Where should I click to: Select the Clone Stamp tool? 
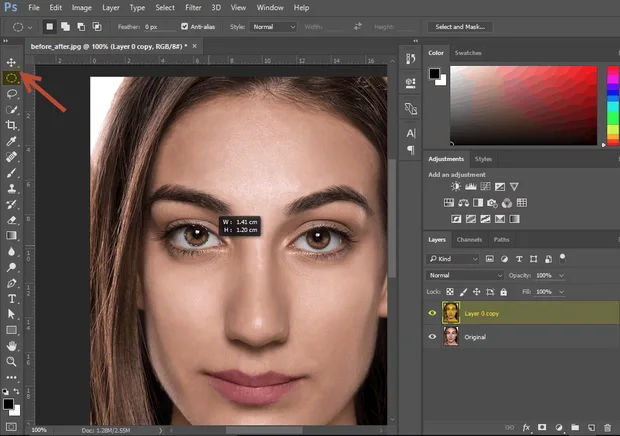tap(11, 189)
